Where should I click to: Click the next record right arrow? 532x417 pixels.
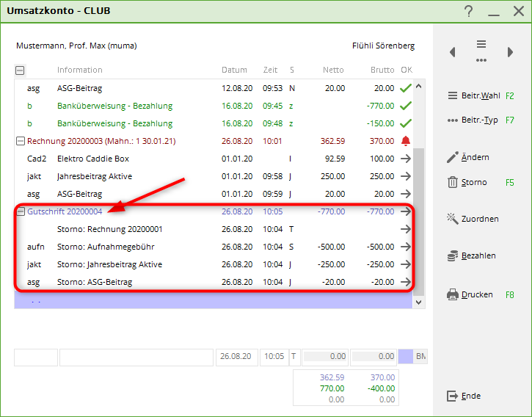click(x=510, y=52)
